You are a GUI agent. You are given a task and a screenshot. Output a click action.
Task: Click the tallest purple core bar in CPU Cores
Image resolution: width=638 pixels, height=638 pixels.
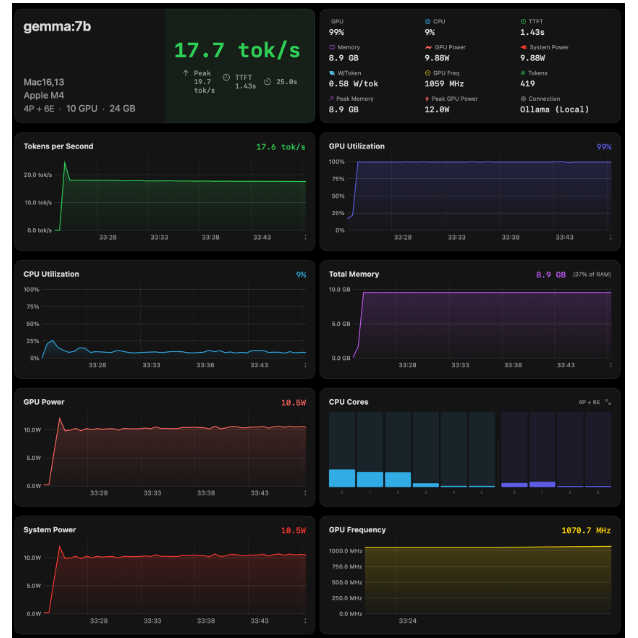coord(542,484)
